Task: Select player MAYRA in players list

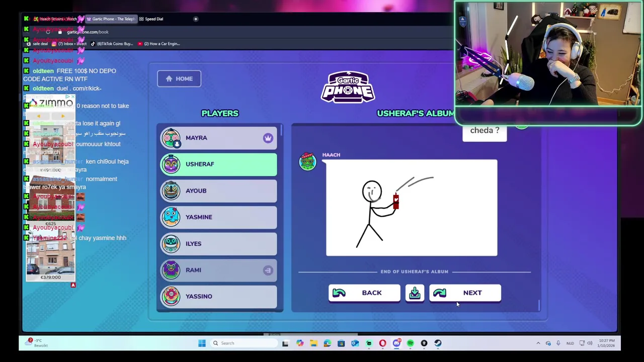Action: tap(218, 138)
